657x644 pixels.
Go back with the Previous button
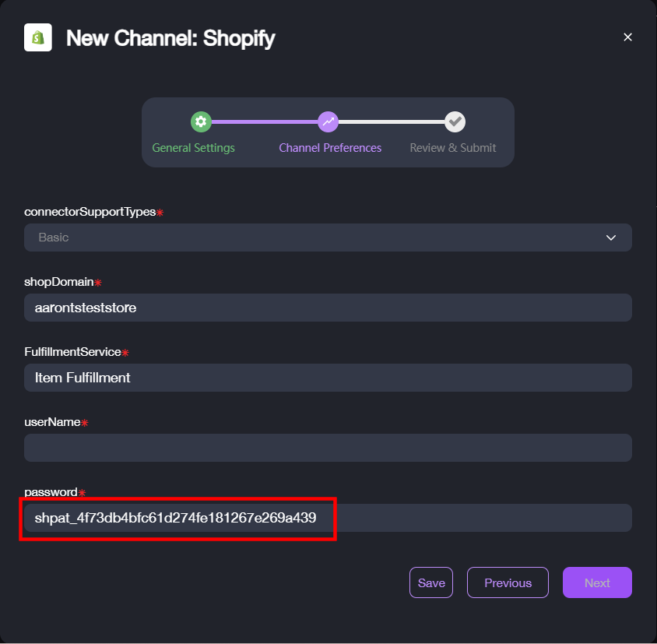click(508, 582)
